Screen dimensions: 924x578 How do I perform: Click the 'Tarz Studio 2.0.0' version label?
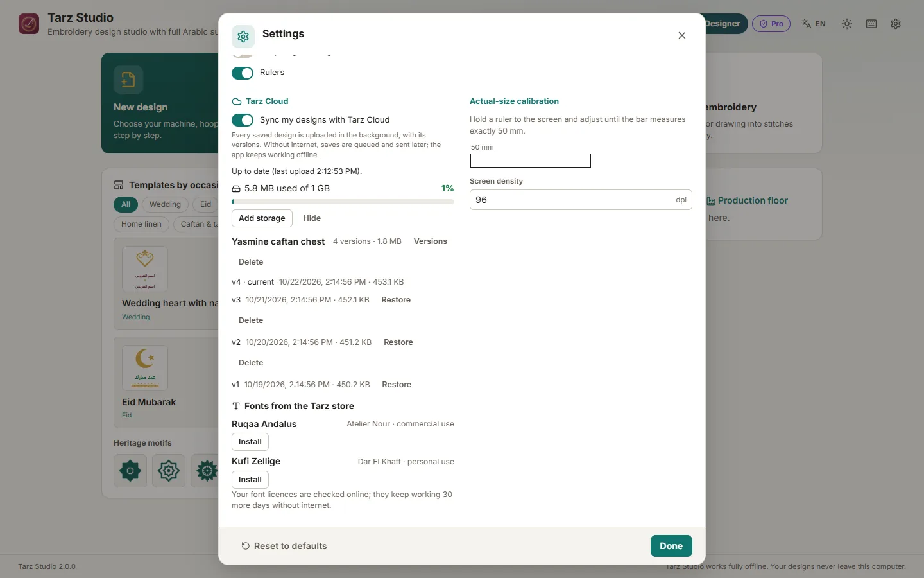pyautogui.click(x=47, y=566)
